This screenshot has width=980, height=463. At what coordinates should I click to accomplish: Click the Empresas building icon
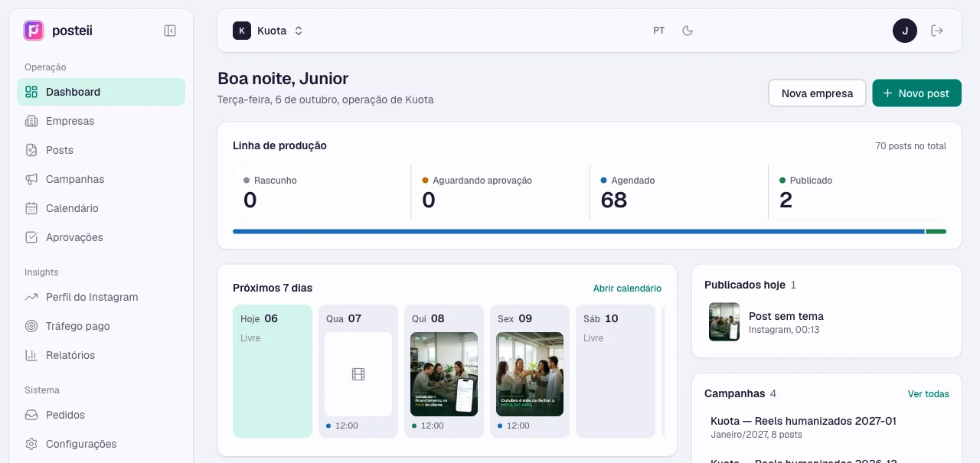coord(31,121)
